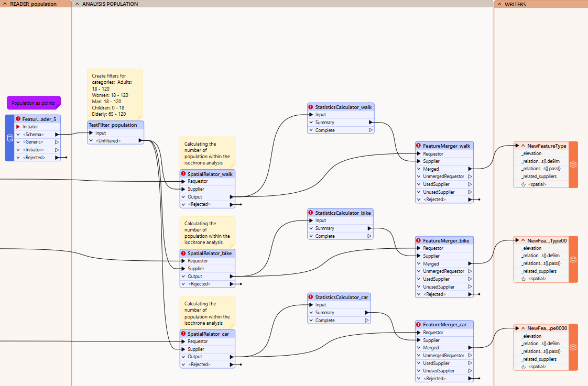
Task: Collapse the NewFeatureType attribute list
Action: pos(523,146)
